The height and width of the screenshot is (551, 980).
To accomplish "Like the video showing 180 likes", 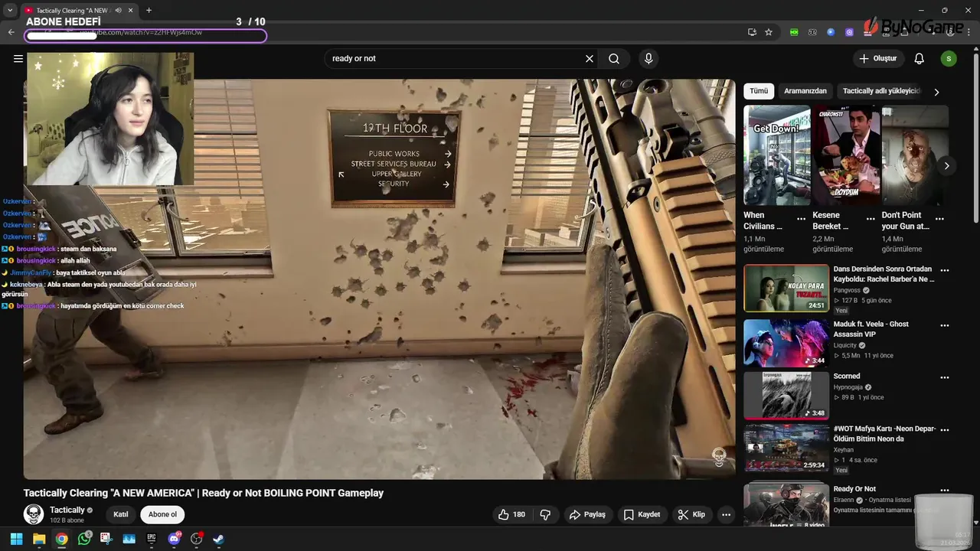I will (511, 514).
